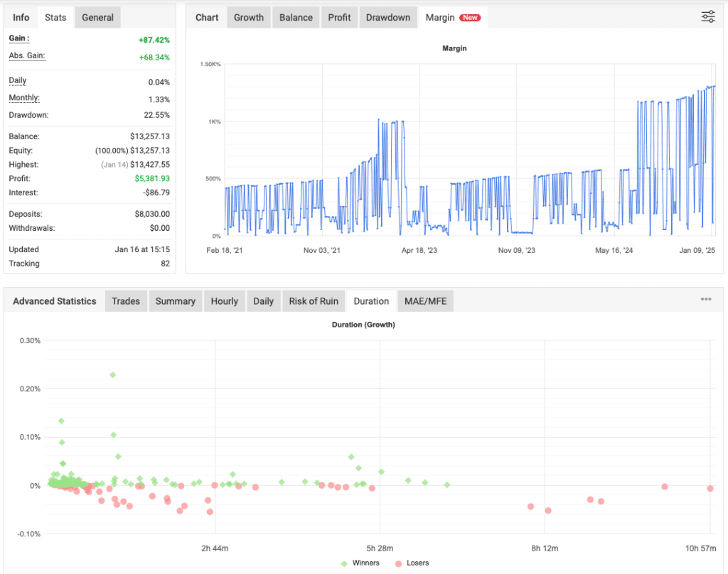Click the three-dot more options icon

click(x=705, y=300)
